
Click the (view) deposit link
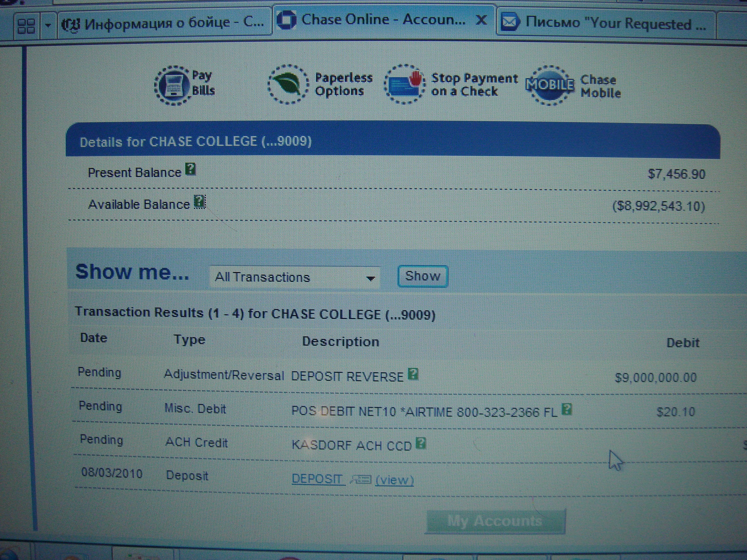coord(395,480)
